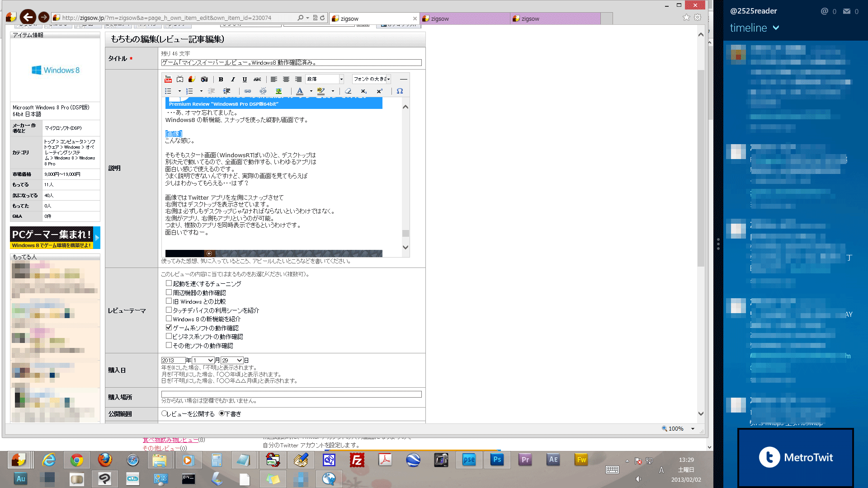Click the center align icon
The height and width of the screenshot is (488, 868).
click(x=286, y=79)
